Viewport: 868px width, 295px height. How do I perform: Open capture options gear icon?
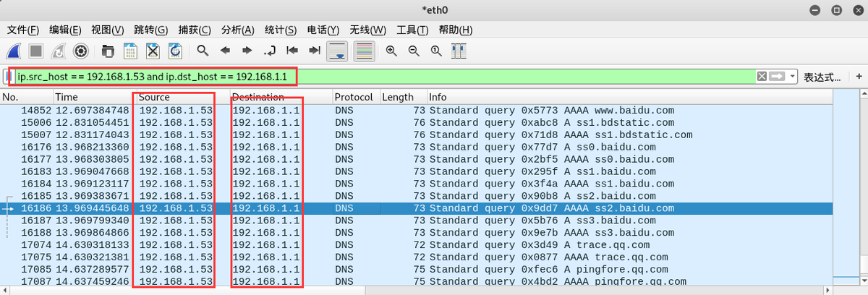(80, 51)
